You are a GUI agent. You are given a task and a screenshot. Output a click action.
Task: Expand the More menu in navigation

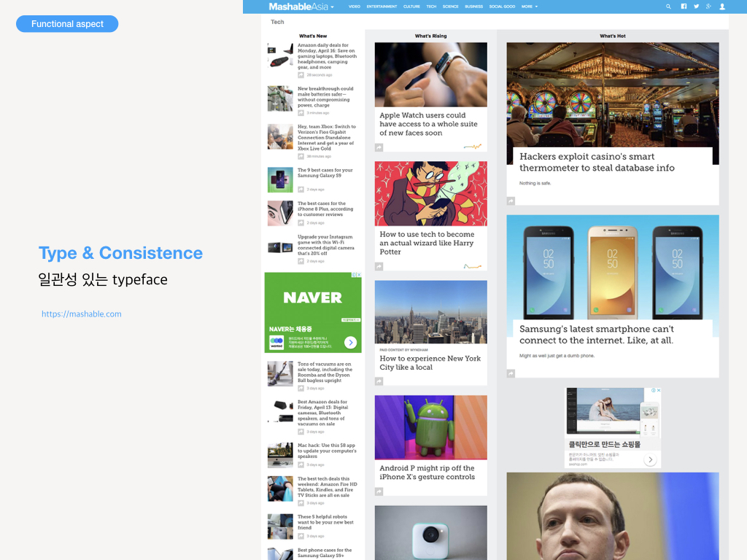coord(530,7)
